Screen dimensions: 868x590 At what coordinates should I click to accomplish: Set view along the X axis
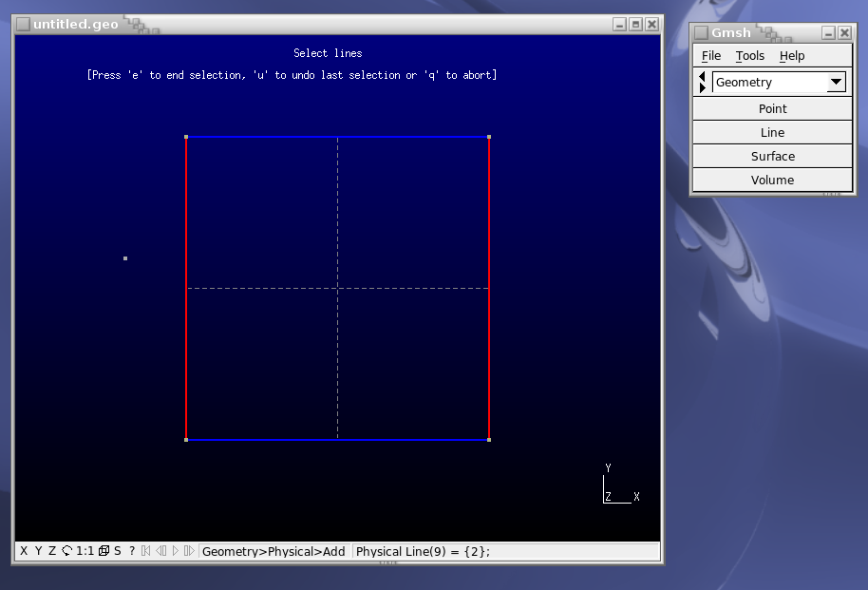click(x=24, y=551)
